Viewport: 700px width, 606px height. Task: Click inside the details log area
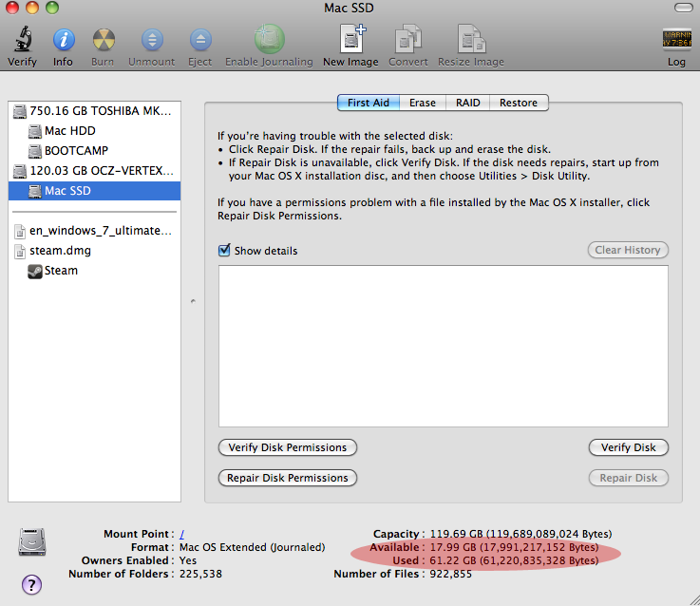pos(444,346)
